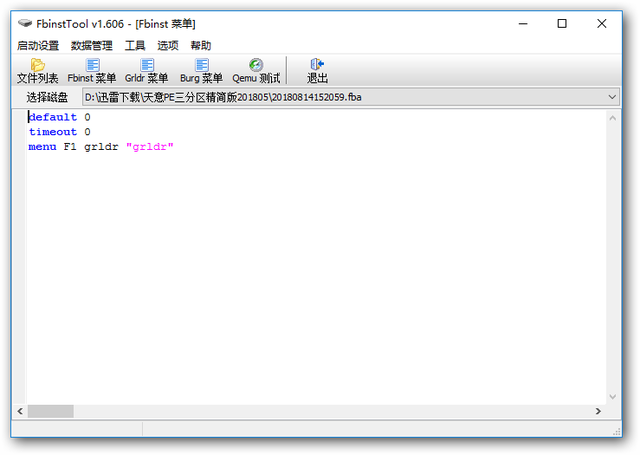Click the F1 key text in menu line
This screenshot has height=455, width=640.
[70, 146]
